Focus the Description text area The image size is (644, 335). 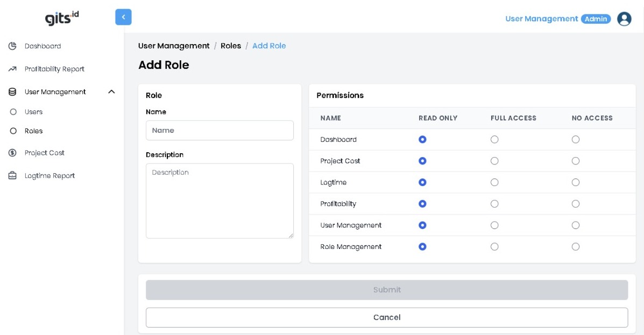[220, 201]
